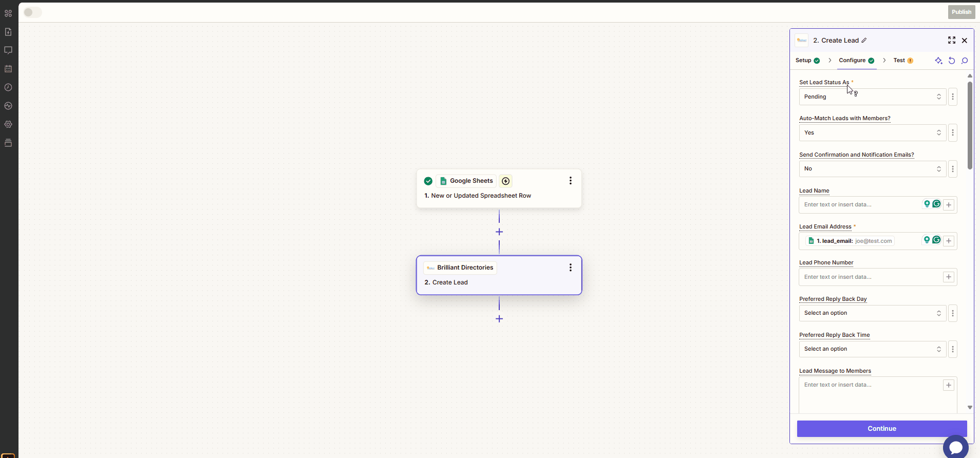Switch to the Test tab
This screenshot has width=980, height=458.
pyautogui.click(x=903, y=61)
